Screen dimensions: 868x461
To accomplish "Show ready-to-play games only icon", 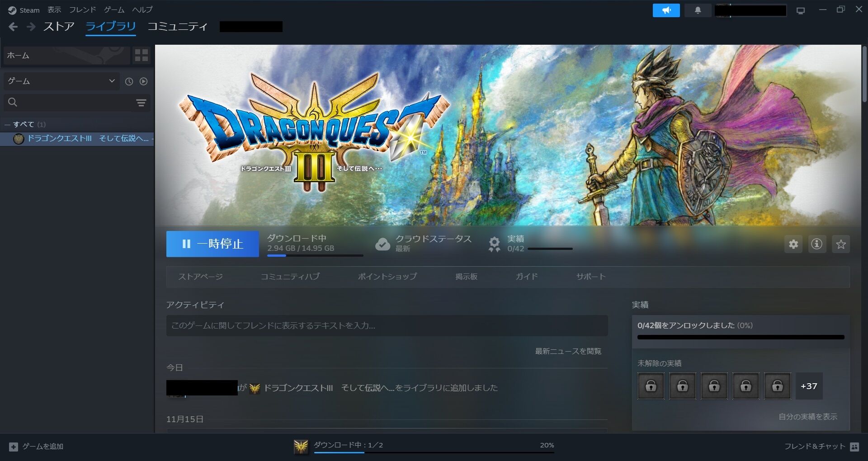I will point(143,81).
